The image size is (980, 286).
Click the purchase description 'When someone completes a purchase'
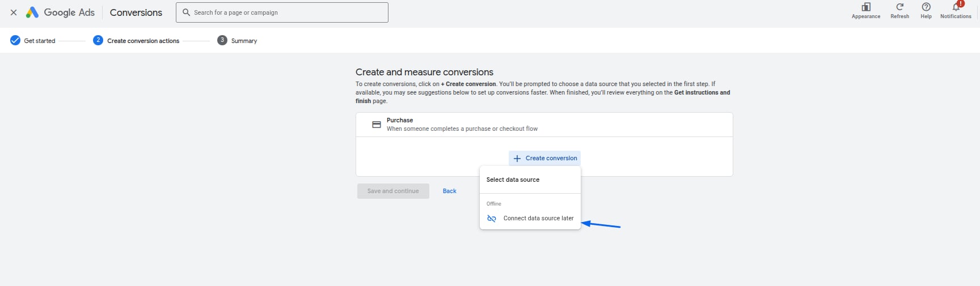(462, 129)
